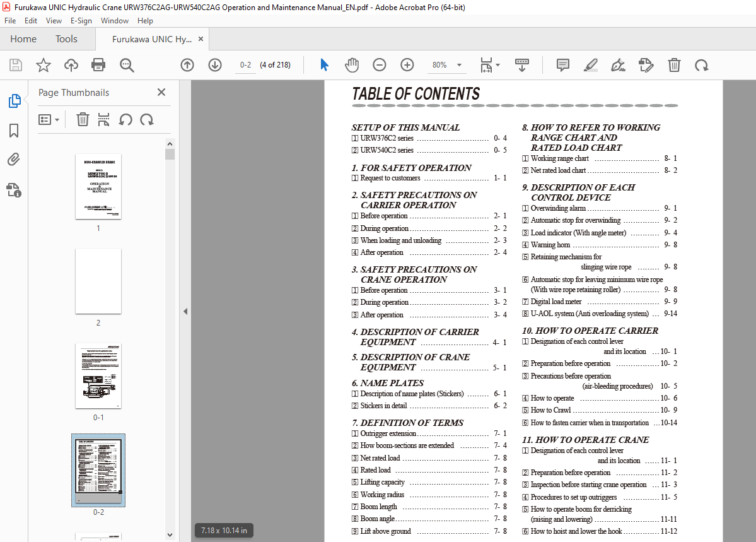The image size is (756, 542).
Task: Open the E-Sign menu
Action: (x=81, y=21)
